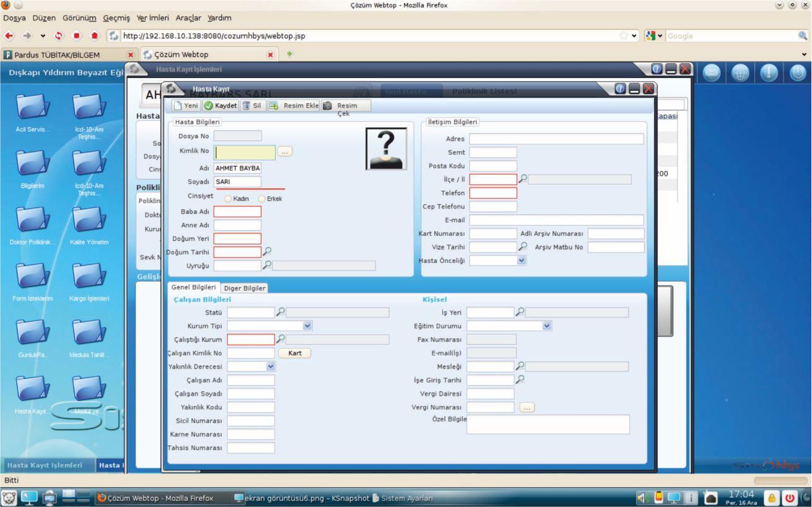Open the lookup button next to Kimlik No

click(285, 152)
